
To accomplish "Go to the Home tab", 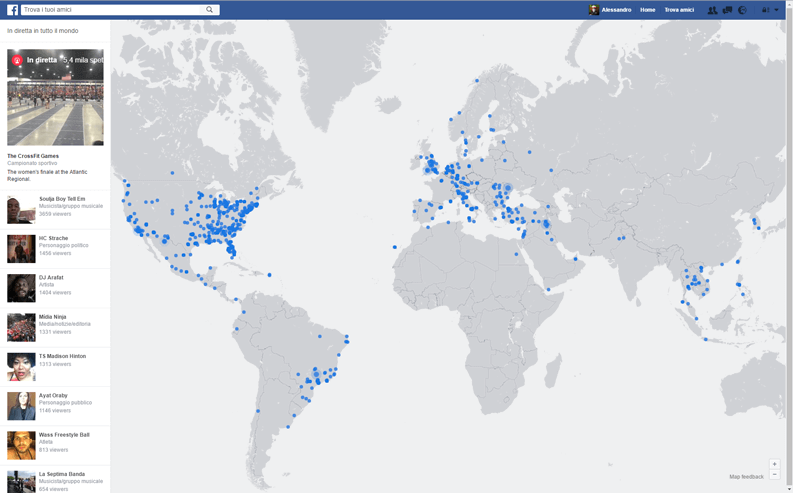I will [647, 10].
